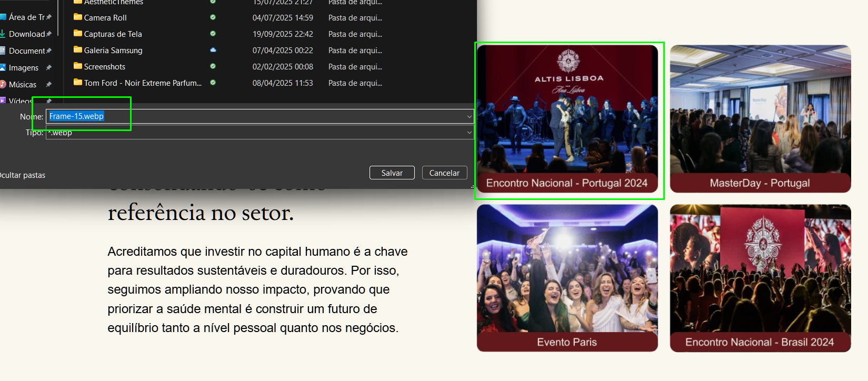Click the green sync status icon for Screenshots
The width and height of the screenshot is (868, 381).
tap(213, 66)
